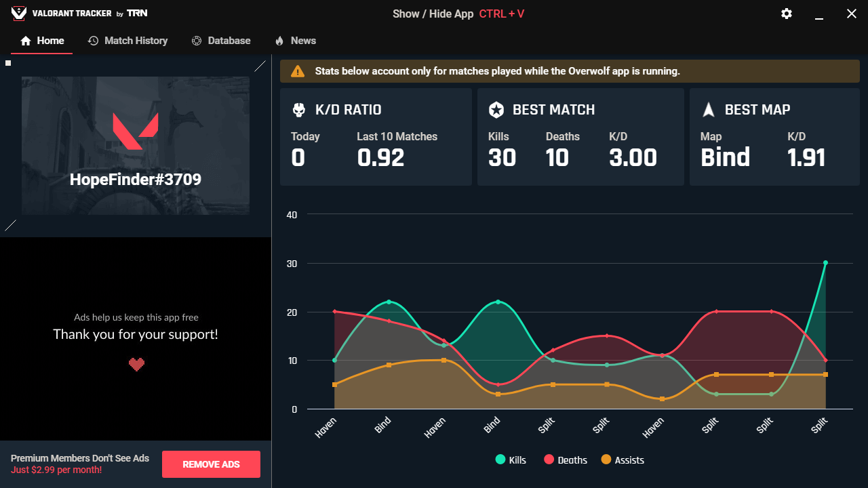The height and width of the screenshot is (488, 868).
Task: Click the K/D RATIO card title
Action: (x=348, y=110)
